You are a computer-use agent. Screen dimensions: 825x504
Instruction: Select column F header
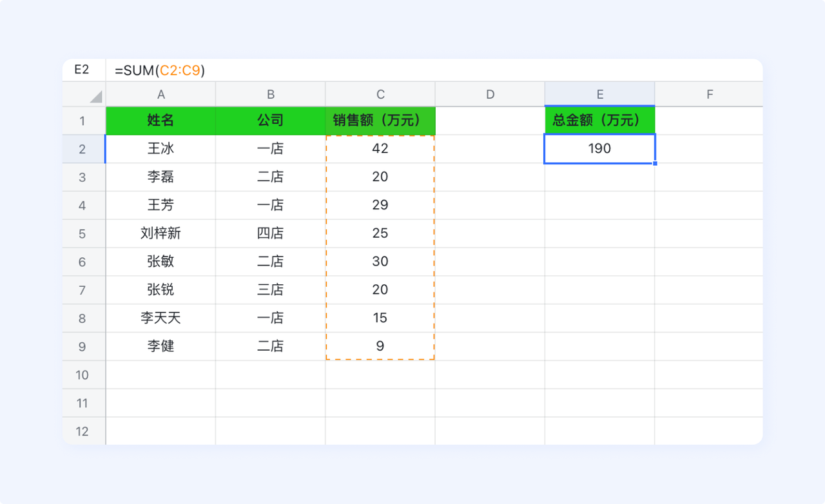[709, 95]
